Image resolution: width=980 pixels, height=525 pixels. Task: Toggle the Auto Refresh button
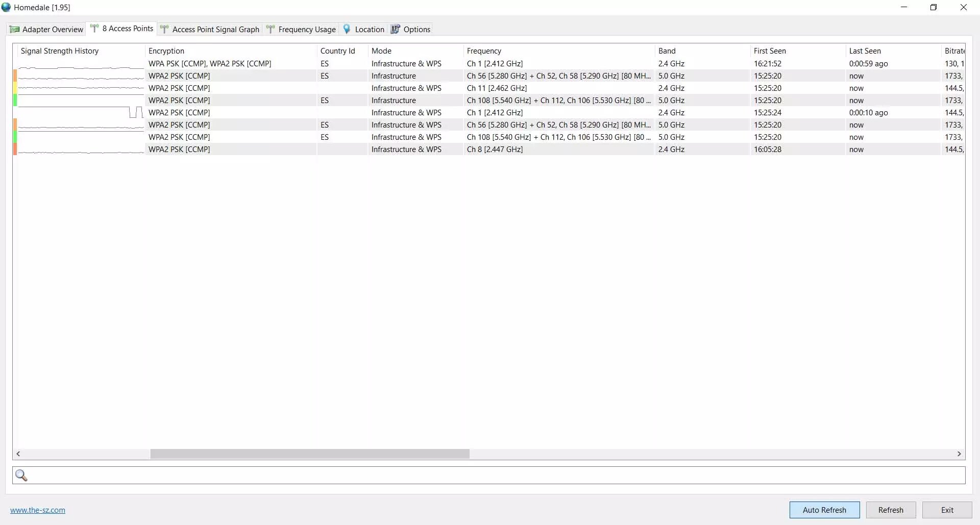(x=824, y=510)
